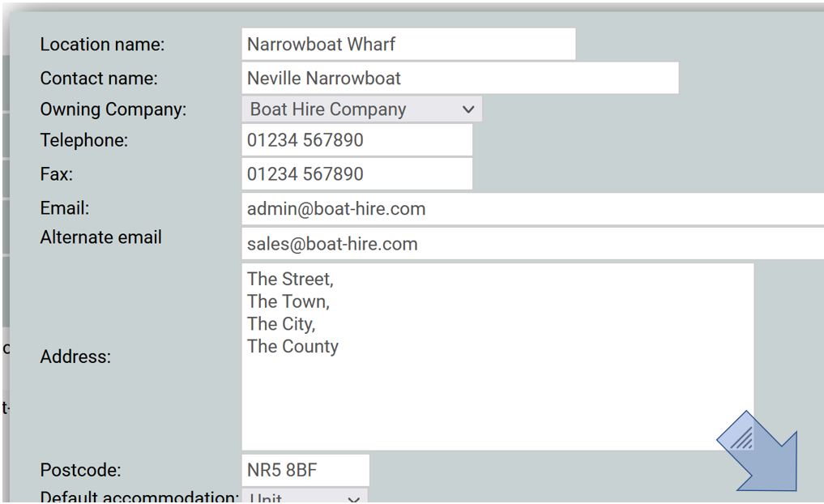This screenshot has height=504, width=824.
Task: Focus the Telephone number field
Action: pos(356,140)
